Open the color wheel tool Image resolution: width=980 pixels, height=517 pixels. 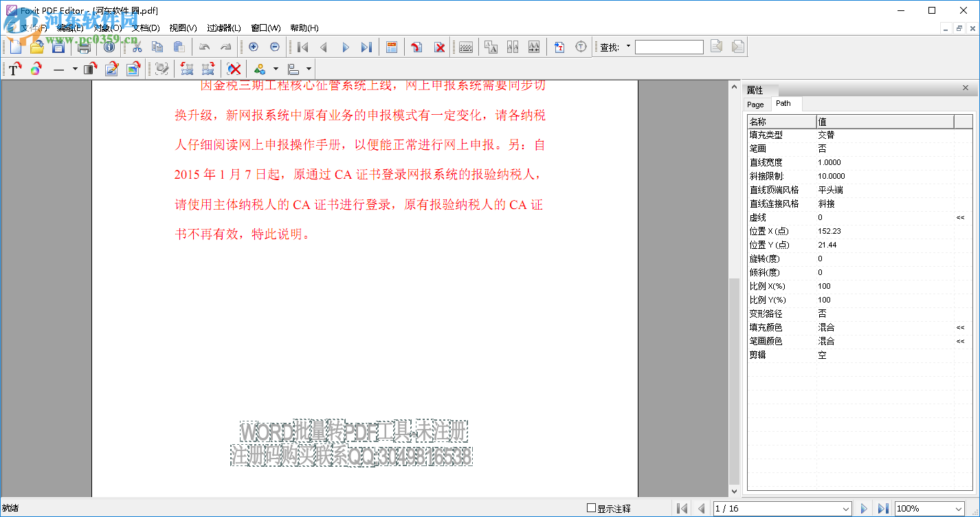(x=36, y=69)
